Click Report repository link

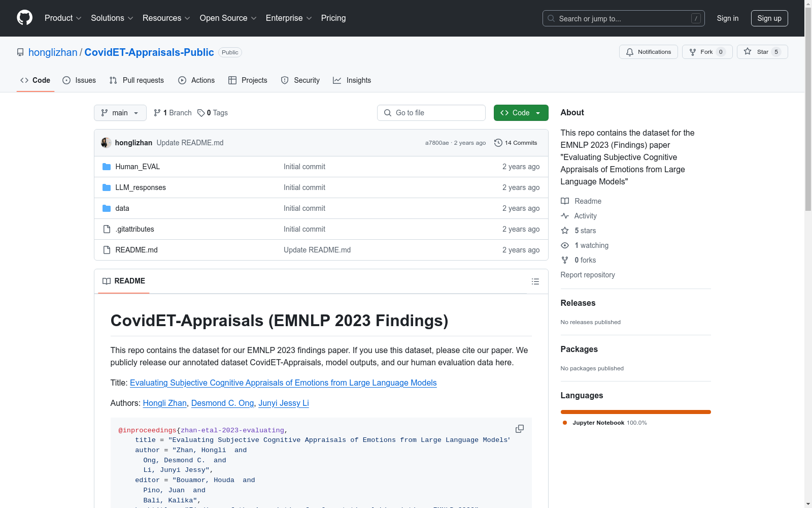(x=588, y=275)
